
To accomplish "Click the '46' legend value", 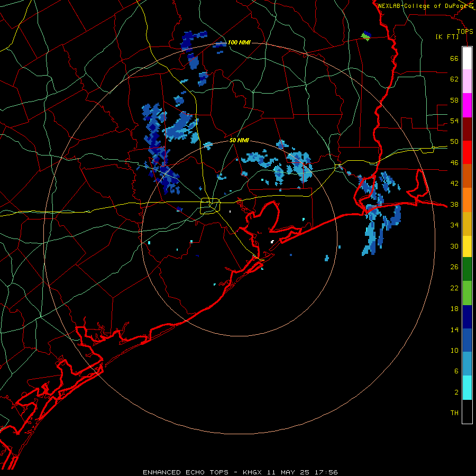I will 454,163.
